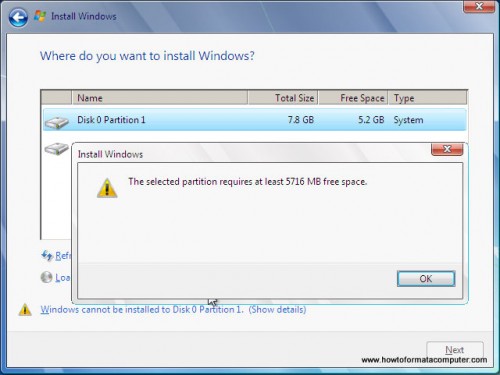The height and width of the screenshot is (375, 500).
Task: Sort by the Total Size column header
Action: 283,98
